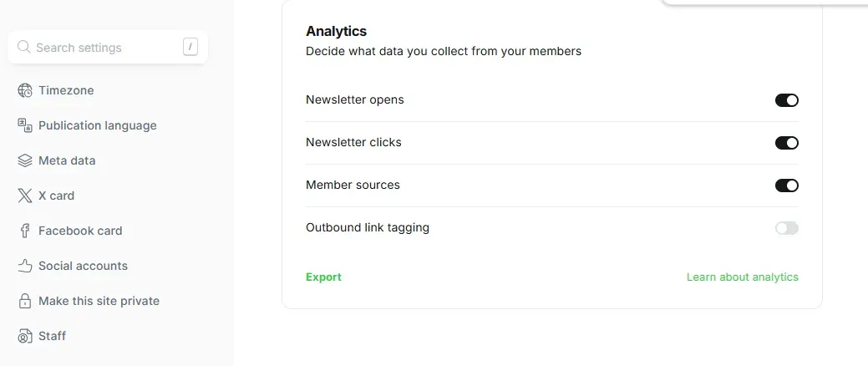Click the Social accounts thumbs-up icon
This screenshot has width=868, height=366.
(x=25, y=266)
